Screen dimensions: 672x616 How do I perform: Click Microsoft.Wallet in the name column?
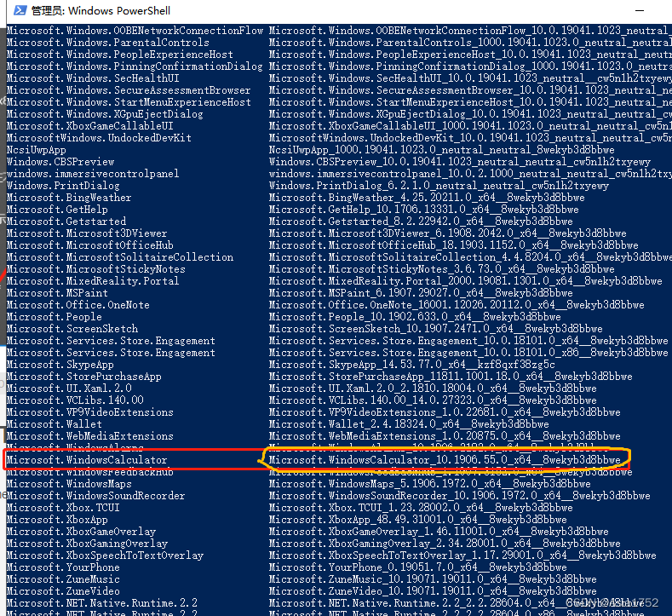54,424
